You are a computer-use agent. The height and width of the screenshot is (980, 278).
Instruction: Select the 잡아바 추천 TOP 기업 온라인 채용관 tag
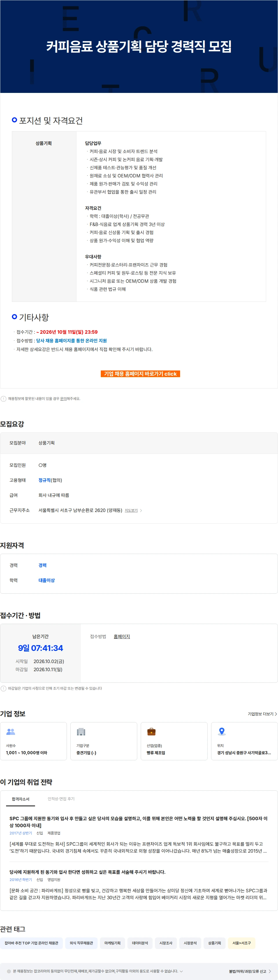(x=31, y=943)
